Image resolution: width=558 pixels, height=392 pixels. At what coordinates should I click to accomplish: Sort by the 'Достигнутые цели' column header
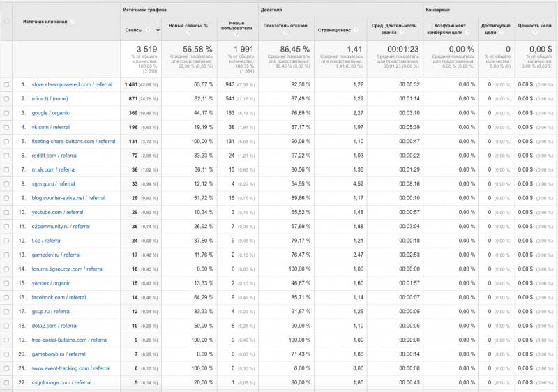click(495, 26)
